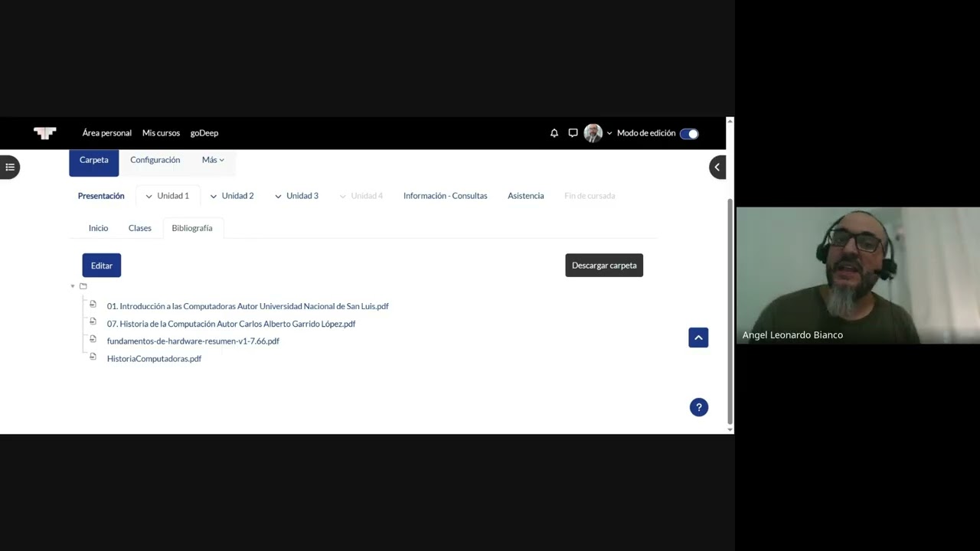
Task: Click the scrollbar down arrow
Action: [x=730, y=430]
